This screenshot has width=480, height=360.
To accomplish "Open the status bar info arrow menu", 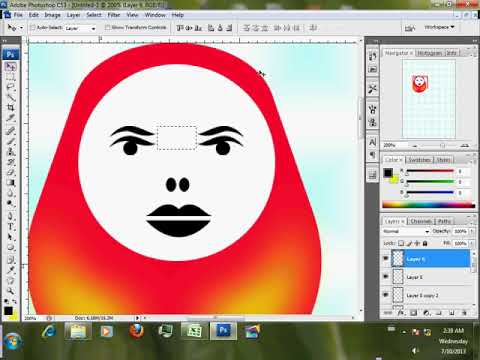I will (137, 318).
